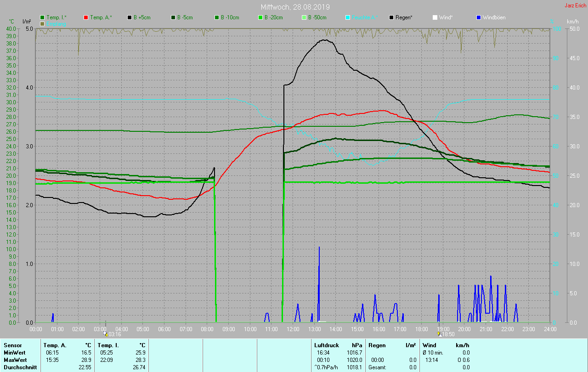Screen dimensions: 588x372
Task: Click the dark green Temp. I. legend square
Action: click(43, 17)
